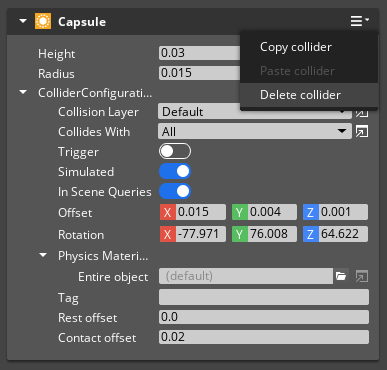Click the Rest offset label
Viewport: 387px width, 370px height.
pyautogui.click(x=88, y=318)
